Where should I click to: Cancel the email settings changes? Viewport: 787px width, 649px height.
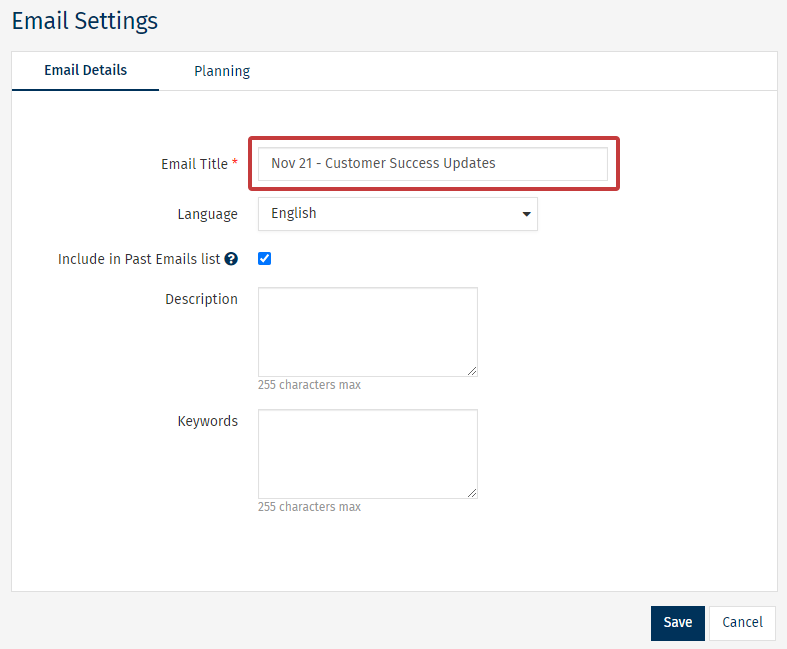pyautogui.click(x=742, y=623)
